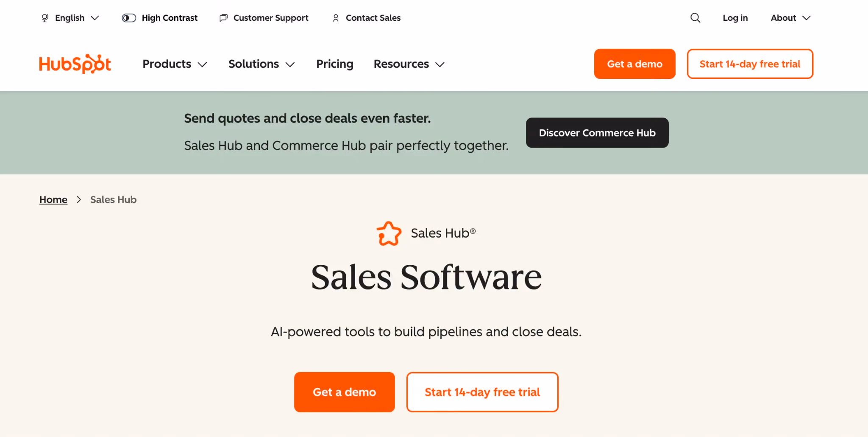Click the Sales Hub star icon
The height and width of the screenshot is (437, 868).
[389, 233]
